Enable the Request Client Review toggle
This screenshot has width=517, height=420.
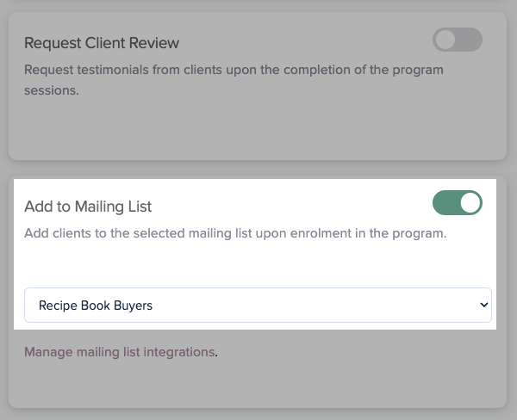tap(457, 40)
